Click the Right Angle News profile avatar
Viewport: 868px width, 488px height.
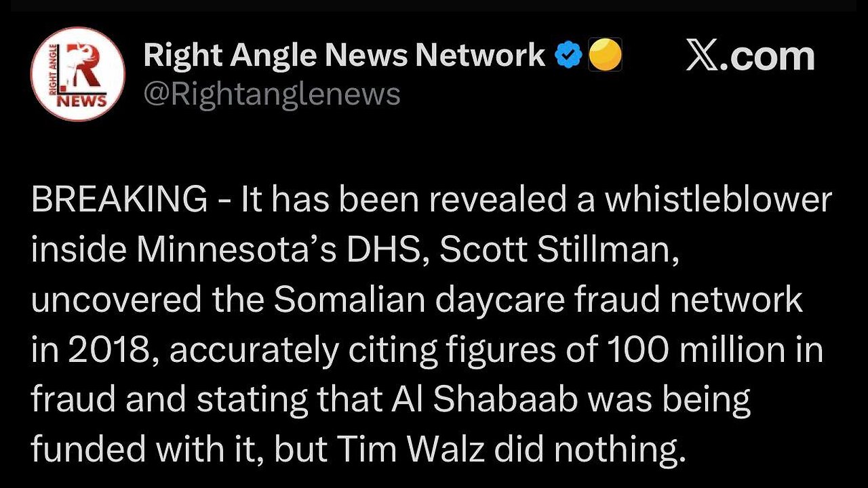tap(77, 74)
